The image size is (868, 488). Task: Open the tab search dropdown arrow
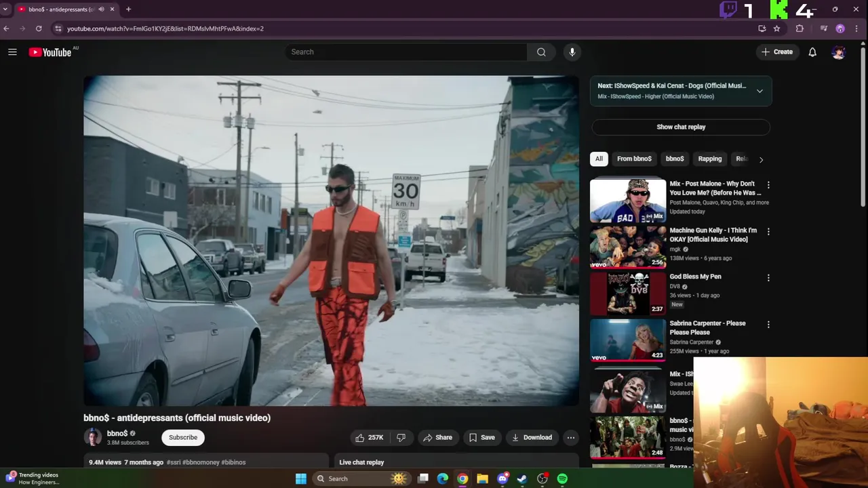point(5,9)
